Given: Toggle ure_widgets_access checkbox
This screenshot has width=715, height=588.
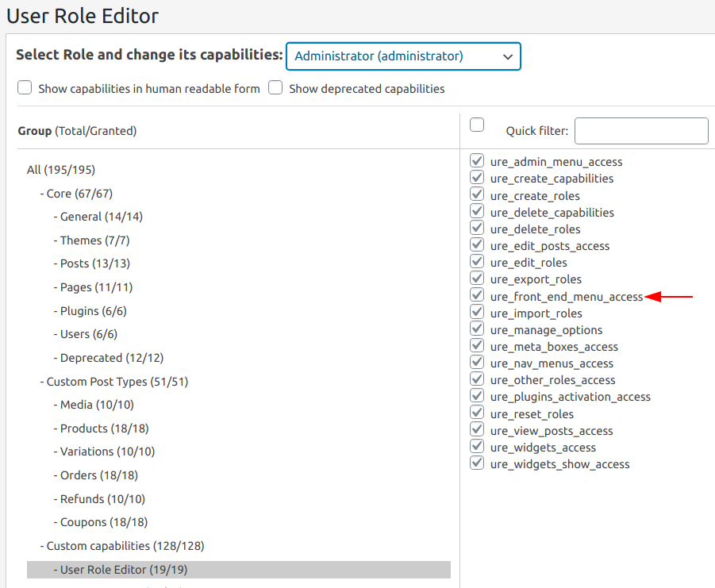Looking at the screenshot, I should click(x=477, y=446).
